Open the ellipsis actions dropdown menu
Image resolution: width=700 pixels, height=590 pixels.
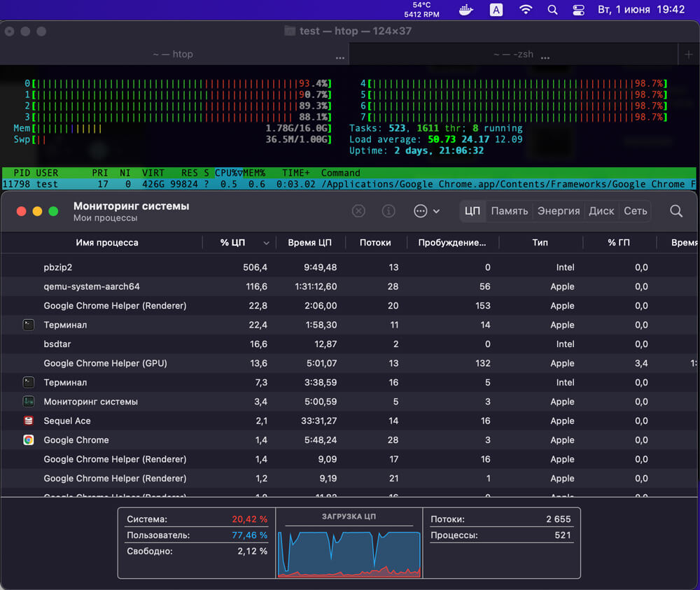(x=426, y=211)
